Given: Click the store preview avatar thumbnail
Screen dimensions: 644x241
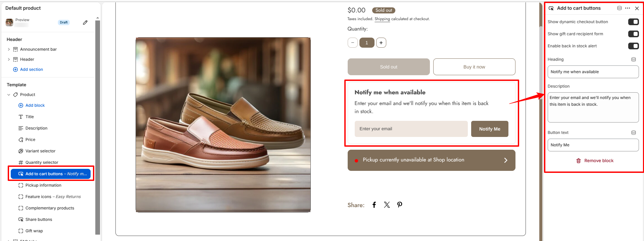Looking at the screenshot, I should pos(9,22).
